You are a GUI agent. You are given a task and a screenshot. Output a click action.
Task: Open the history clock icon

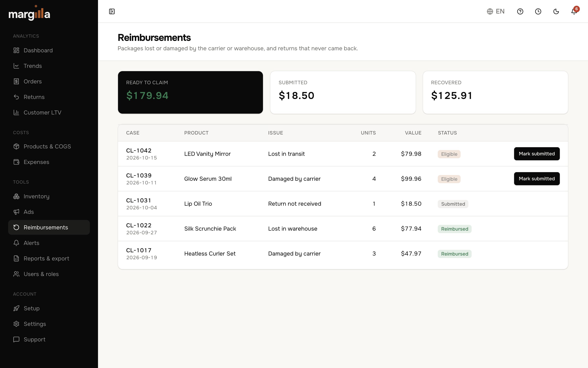[x=538, y=11]
